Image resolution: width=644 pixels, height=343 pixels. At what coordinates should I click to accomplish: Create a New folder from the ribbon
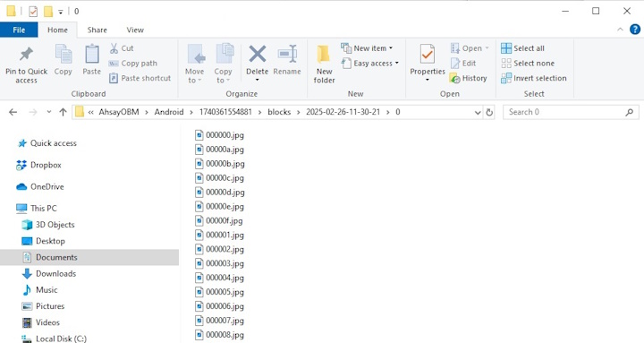[324, 64]
